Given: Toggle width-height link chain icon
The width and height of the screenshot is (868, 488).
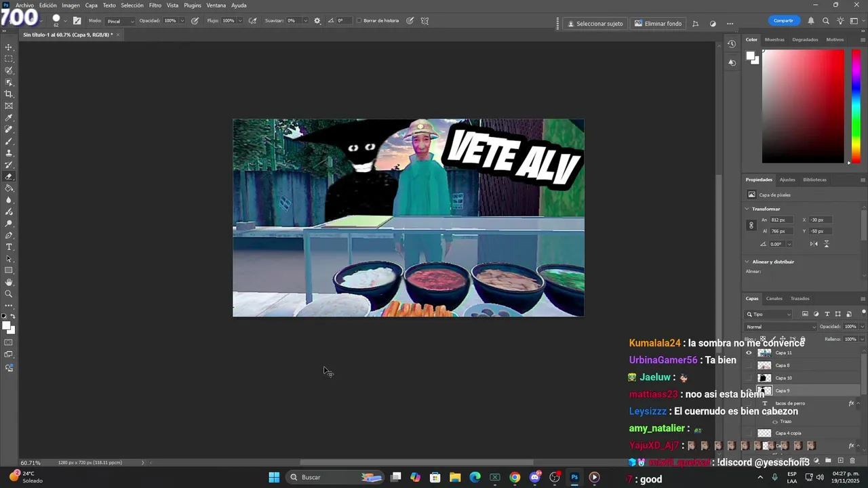Looking at the screenshot, I should click(751, 225).
